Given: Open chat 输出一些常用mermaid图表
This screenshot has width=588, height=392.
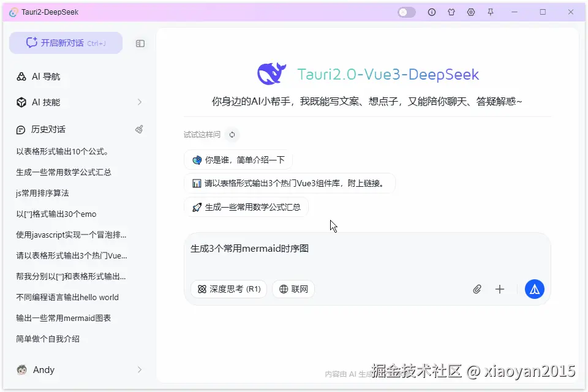Looking at the screenshot, I should [x=63, y=318].
